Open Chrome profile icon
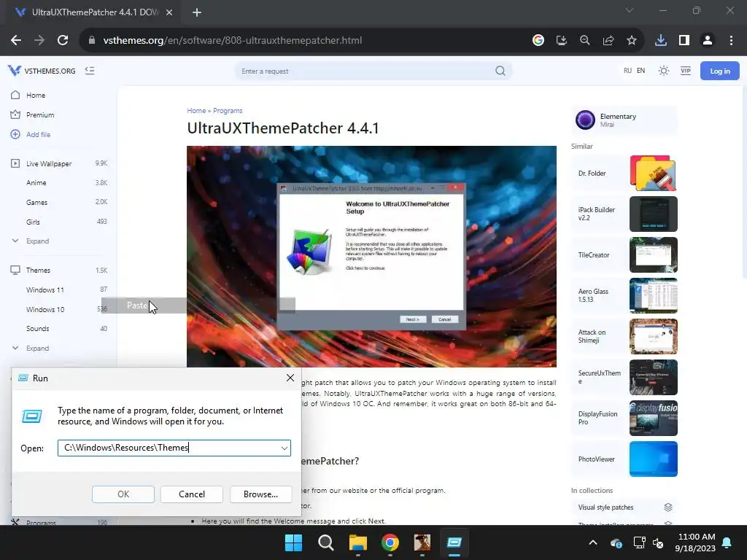The width and height of the screenshot is (747, 560). point(708,41)
